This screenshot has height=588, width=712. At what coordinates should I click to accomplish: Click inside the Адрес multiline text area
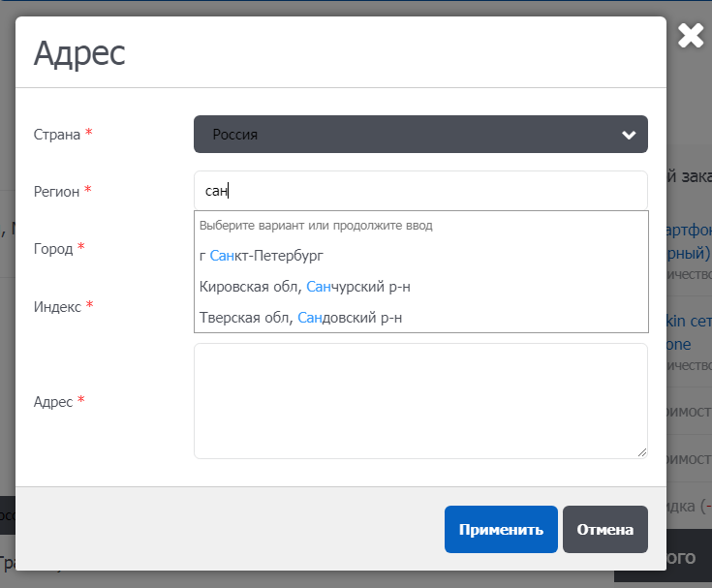[x=420, y=401]
